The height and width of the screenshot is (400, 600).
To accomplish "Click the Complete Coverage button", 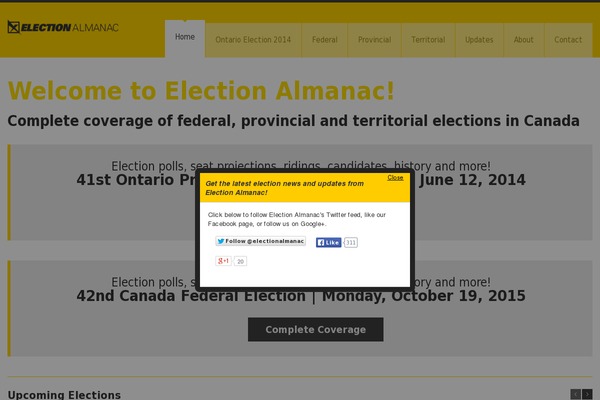I will pos(316,330).
